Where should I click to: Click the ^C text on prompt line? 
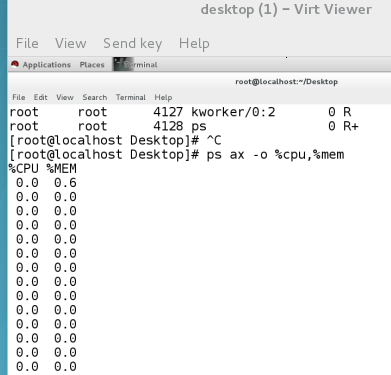(214, 140)
